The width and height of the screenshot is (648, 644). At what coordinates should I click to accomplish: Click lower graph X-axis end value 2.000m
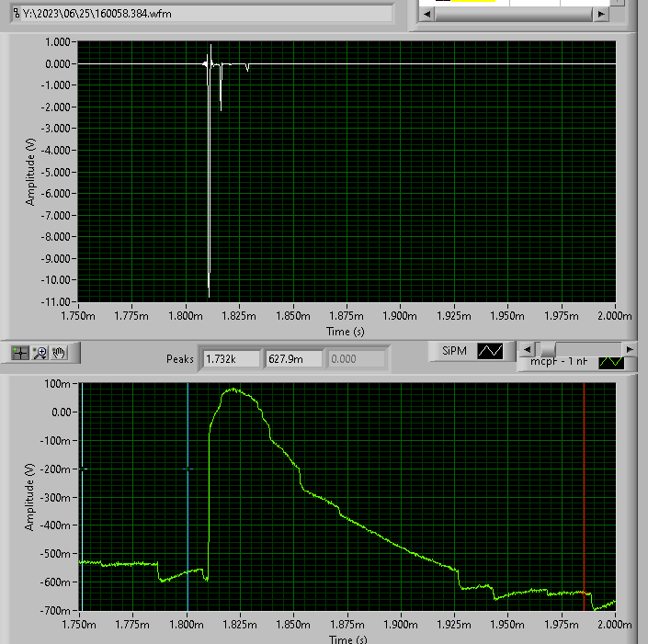pos(615,624)
